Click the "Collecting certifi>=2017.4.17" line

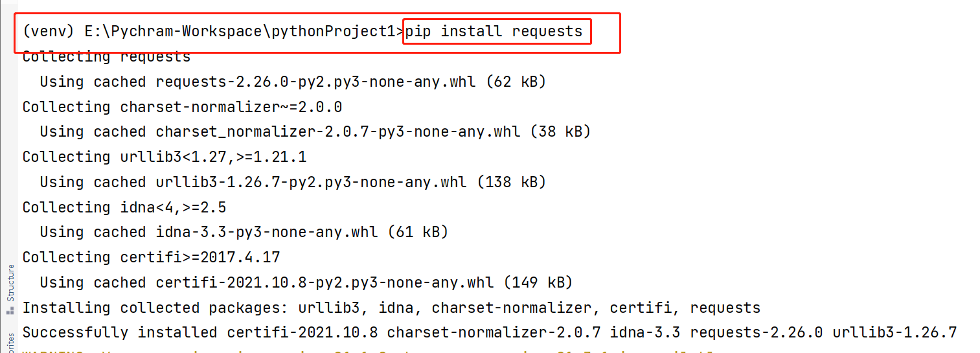(x=151, y=257)
